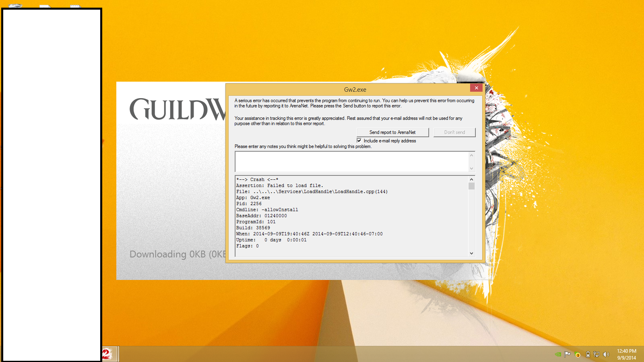Click the LoadHandle.cpp(144) File line
Image resolution: width=644 pixels, height=362 pixels.
coord(312,191)
